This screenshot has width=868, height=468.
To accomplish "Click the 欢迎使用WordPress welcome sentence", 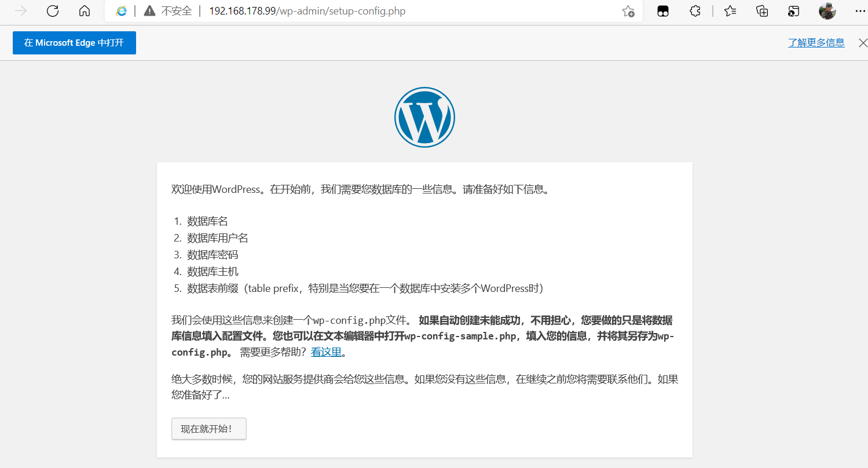I will pyautogui.click(x=360, y=189).
